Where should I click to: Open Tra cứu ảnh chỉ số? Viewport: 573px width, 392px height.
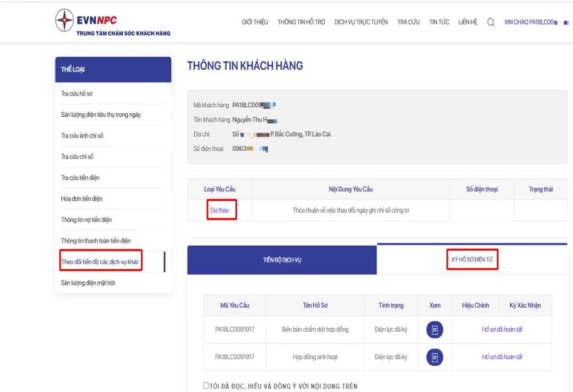[x=83, y=136]
